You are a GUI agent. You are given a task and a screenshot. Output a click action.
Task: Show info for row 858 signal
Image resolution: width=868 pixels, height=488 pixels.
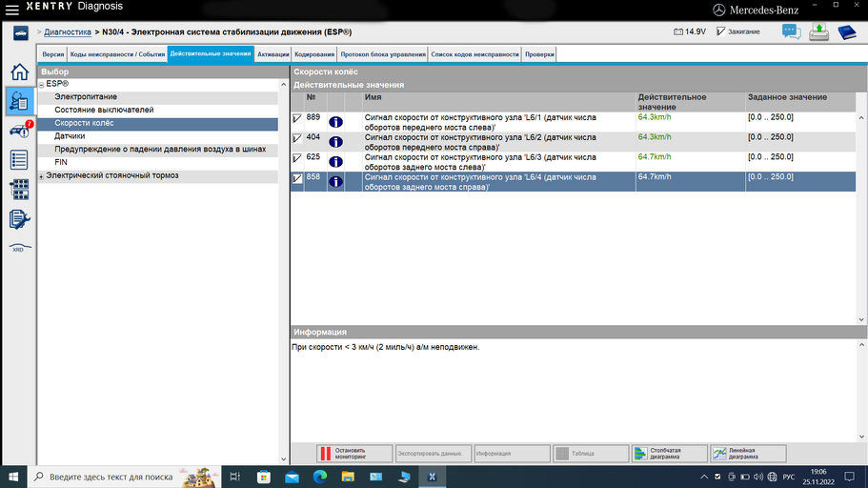335,182
